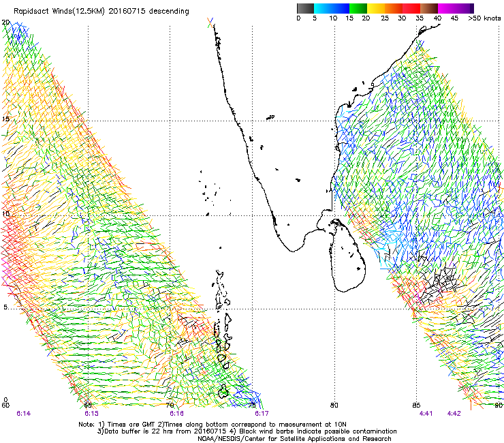Click the "10" latitude label on the left axis
The width and height of the screenshot is (504, 443).
5,214
